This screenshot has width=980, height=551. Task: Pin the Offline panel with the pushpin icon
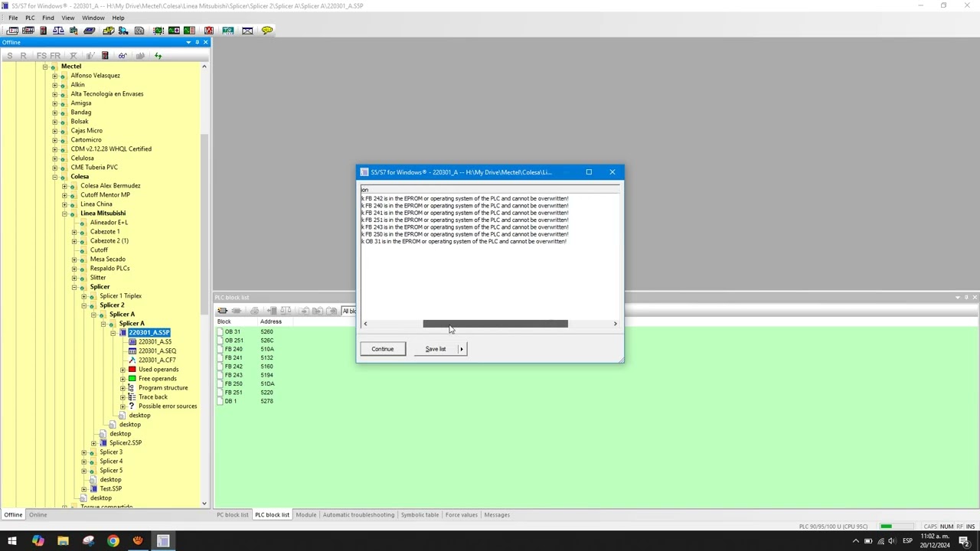[x=197, y=42]
